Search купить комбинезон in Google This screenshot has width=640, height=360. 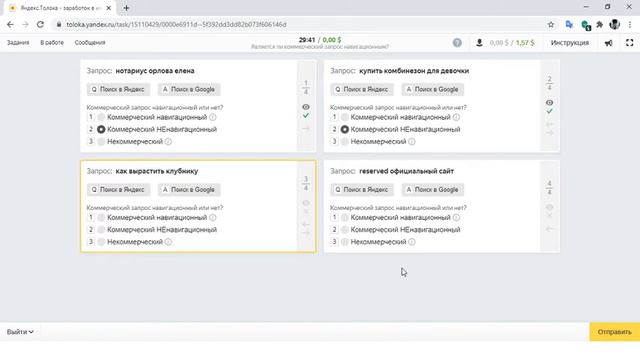(x=433, y=89)
